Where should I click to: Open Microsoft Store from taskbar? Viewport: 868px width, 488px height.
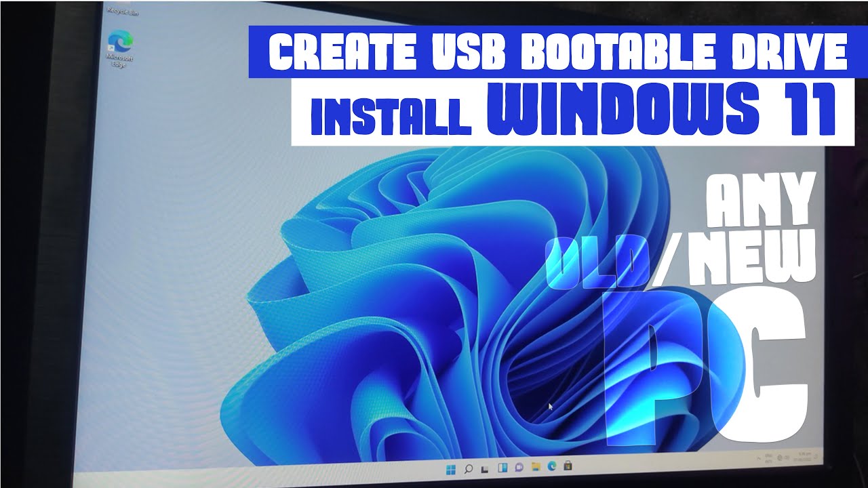(x=568, y=465)
